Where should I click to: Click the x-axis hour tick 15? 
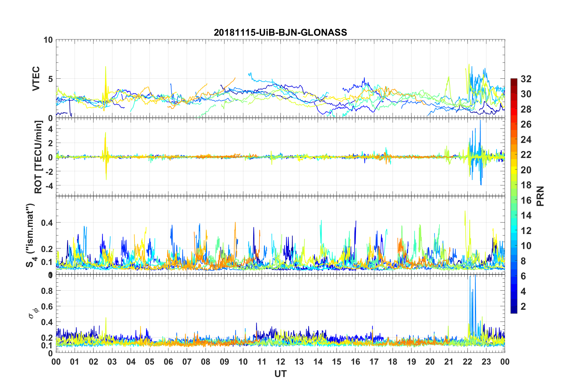point(337,362)
